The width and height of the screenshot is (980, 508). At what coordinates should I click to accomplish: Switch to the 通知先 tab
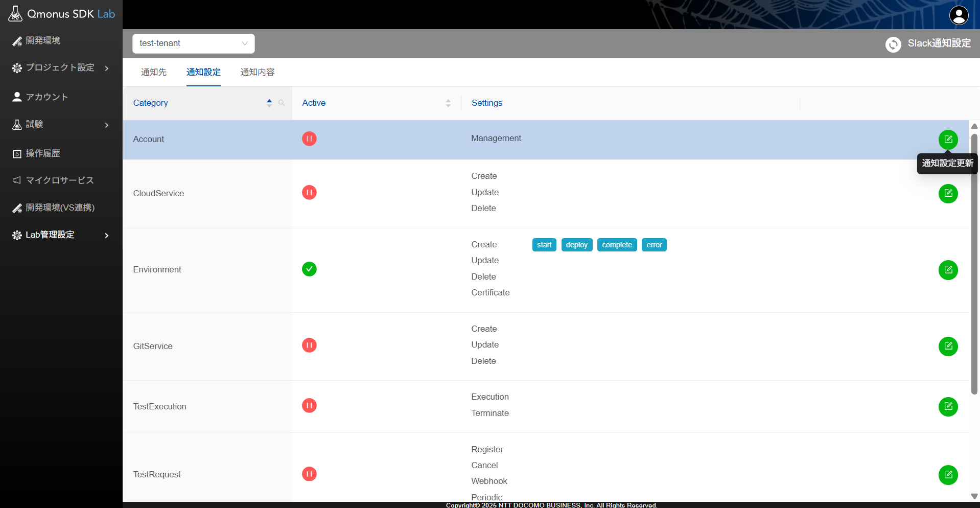click(x=154, y=72)
